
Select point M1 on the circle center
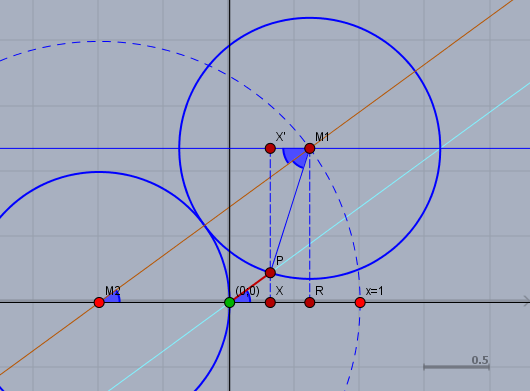310,148
